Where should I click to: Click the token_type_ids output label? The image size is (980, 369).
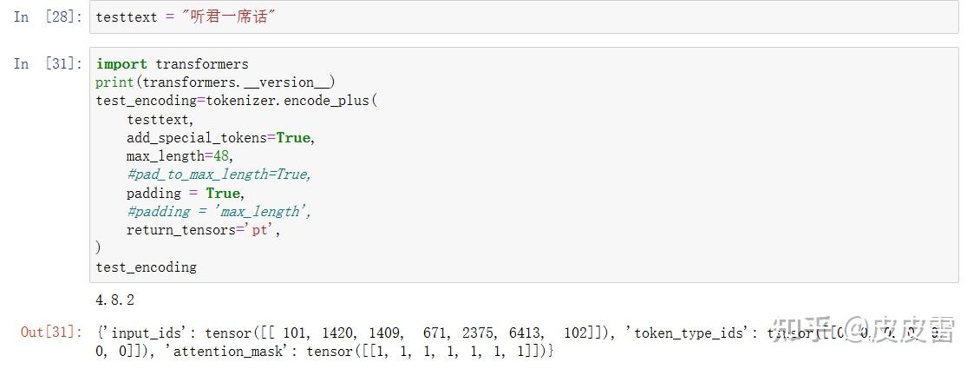tap(689, 333)
